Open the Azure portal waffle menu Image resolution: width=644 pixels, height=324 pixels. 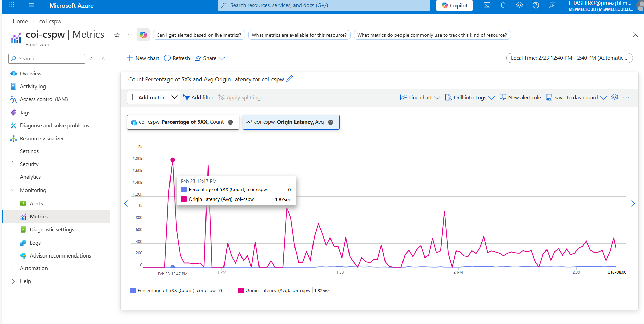pyautogui.click(x=12, y=5)
